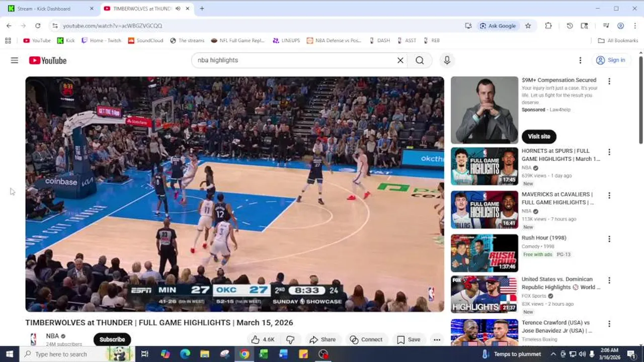Expand the All Bookmarks folder
This screenshot has width=644, height=362.
click(x=618, y=41)
